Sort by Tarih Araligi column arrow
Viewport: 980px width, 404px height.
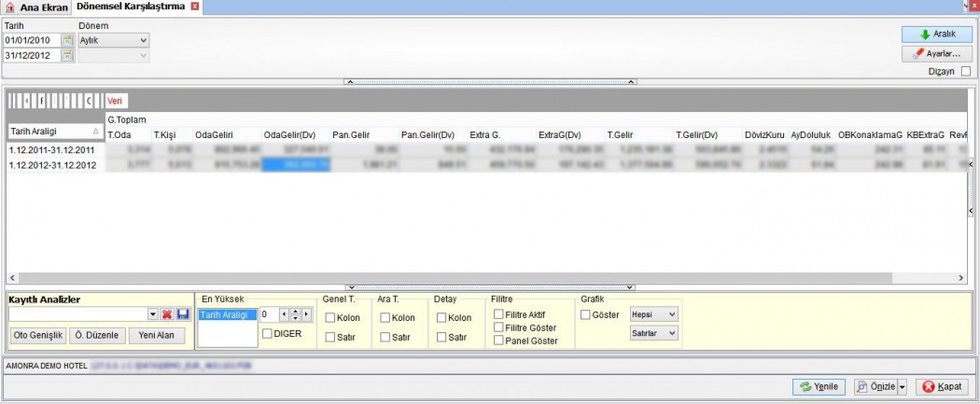click(x=95, y=132)
